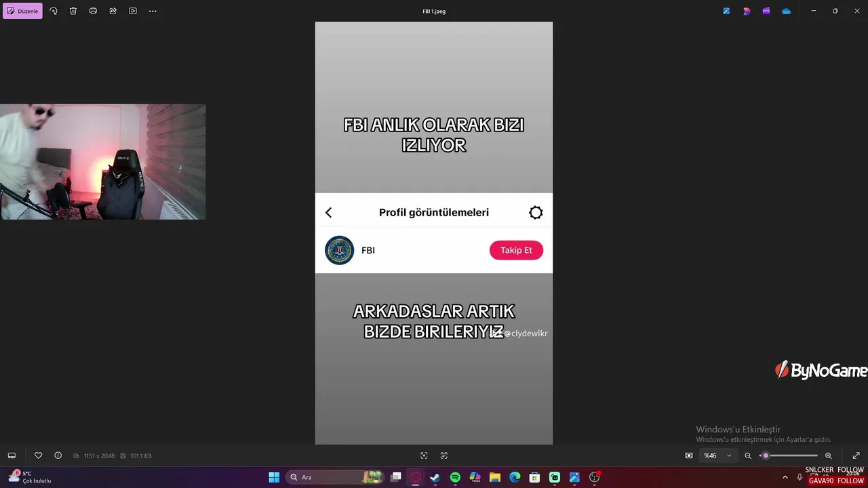Open the three-dot more options menu

pyautogui.click(x=153, y=11)
